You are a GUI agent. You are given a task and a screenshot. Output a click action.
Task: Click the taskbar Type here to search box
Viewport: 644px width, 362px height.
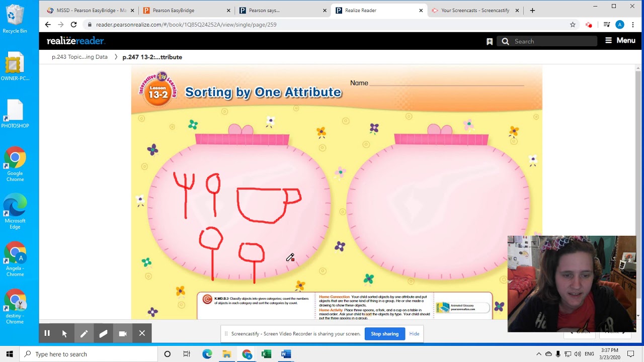89,354
